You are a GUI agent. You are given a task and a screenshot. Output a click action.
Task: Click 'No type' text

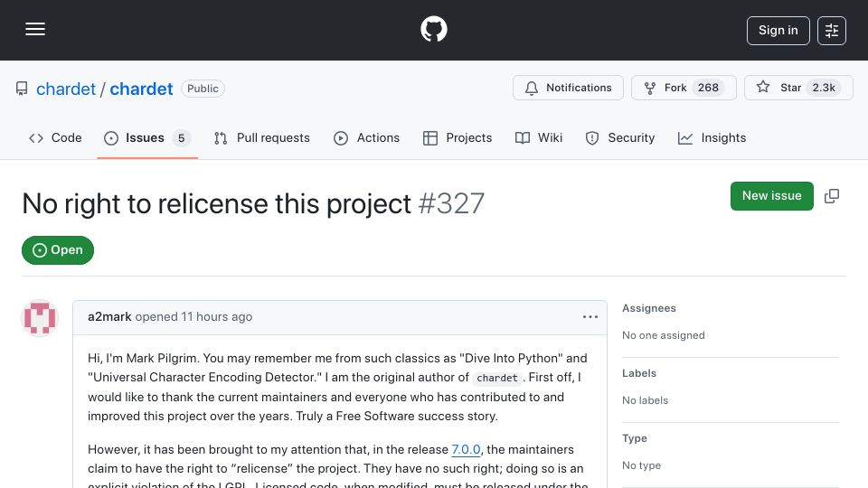[641, 465]
